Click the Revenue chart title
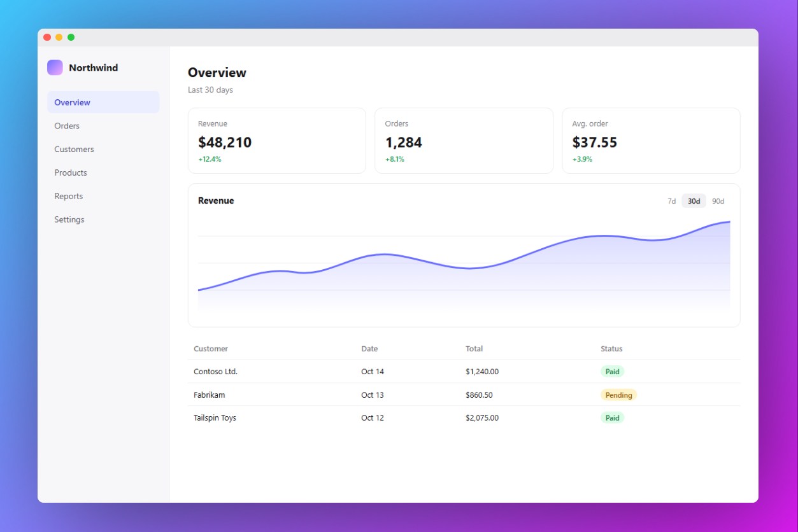798x532 pixels. pyautogui.click(x=216, y=200)
